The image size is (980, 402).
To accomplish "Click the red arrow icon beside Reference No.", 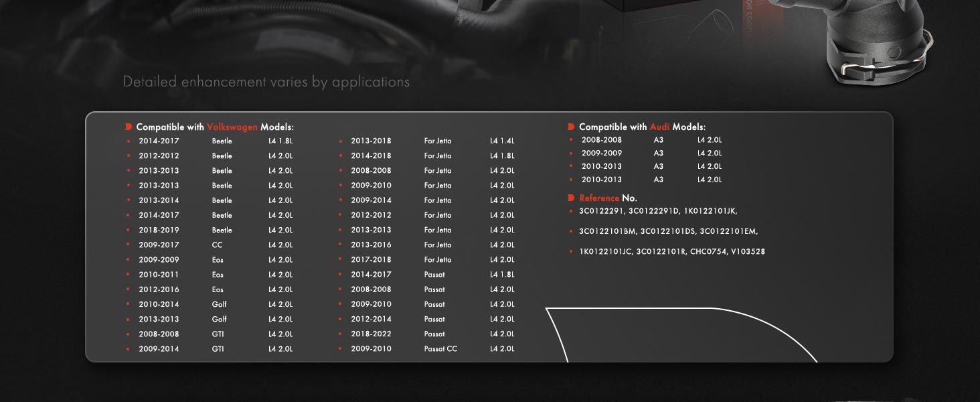I will click(571, 198).
